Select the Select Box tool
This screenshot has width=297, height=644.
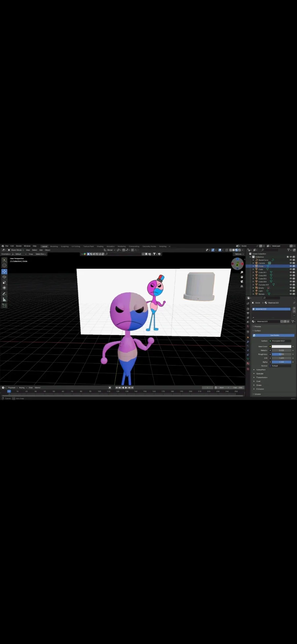click(4, 260)
